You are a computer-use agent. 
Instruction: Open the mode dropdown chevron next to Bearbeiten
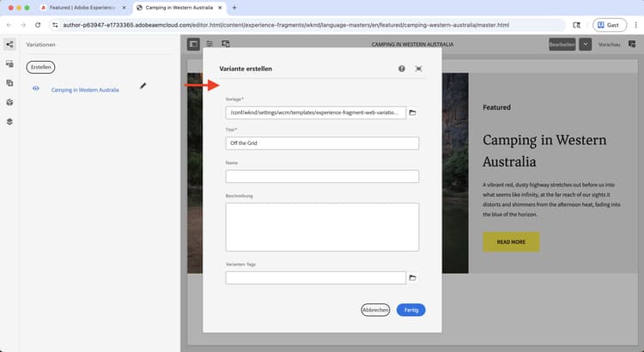coord(586,45)
